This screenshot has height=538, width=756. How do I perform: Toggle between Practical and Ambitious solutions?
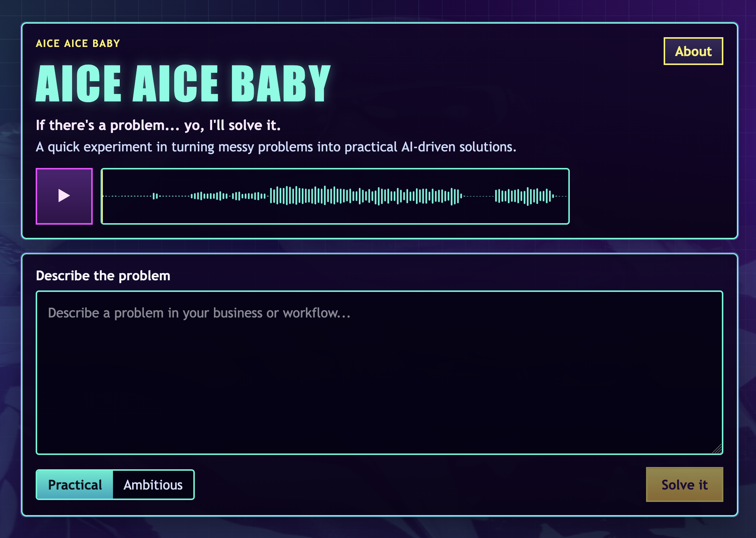click(x=114, y=485)
